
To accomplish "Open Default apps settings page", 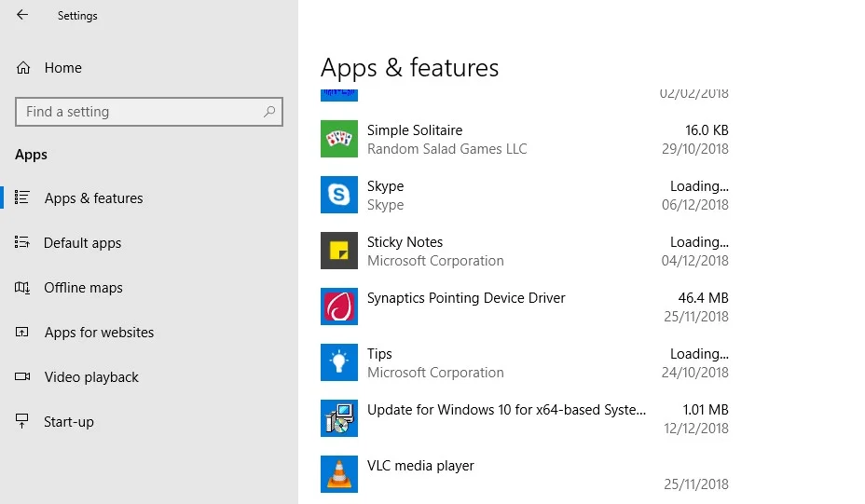I will coord(82,243).
